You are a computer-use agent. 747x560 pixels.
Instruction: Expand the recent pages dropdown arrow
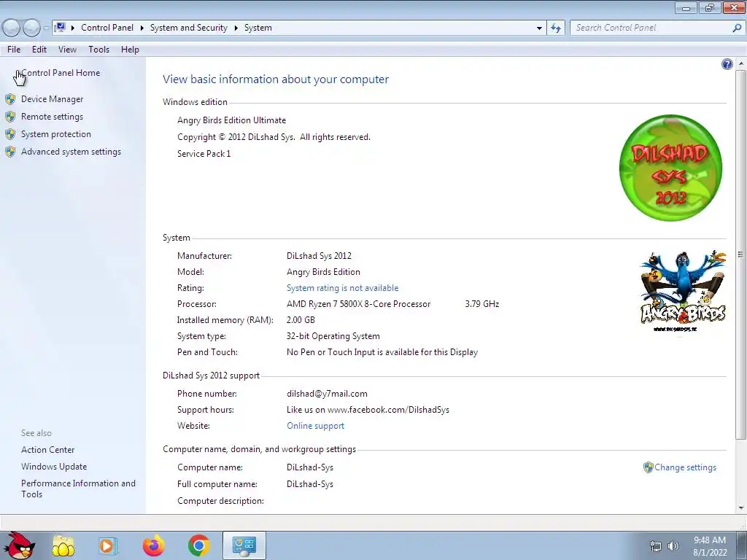47,28
